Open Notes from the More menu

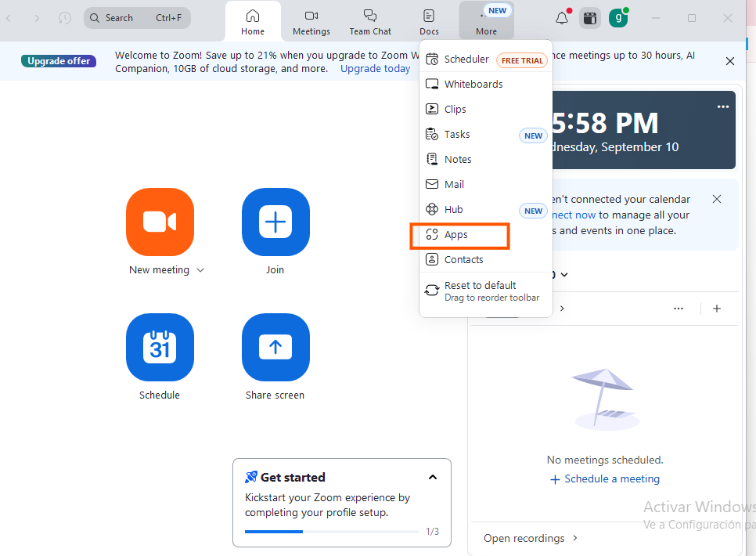coord(486,159)
